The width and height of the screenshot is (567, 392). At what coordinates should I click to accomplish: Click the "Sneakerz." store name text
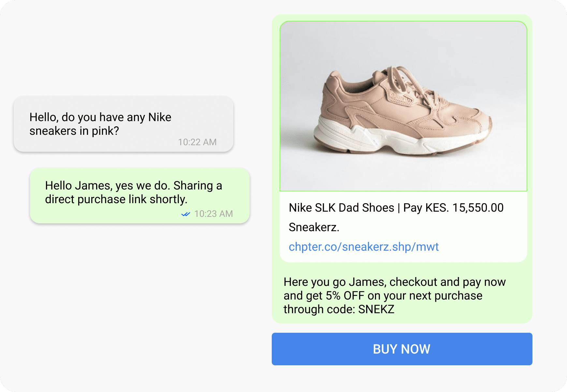click(314, 227)
